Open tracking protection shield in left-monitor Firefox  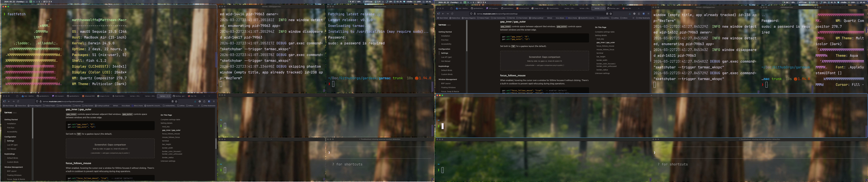coord(37,101)
